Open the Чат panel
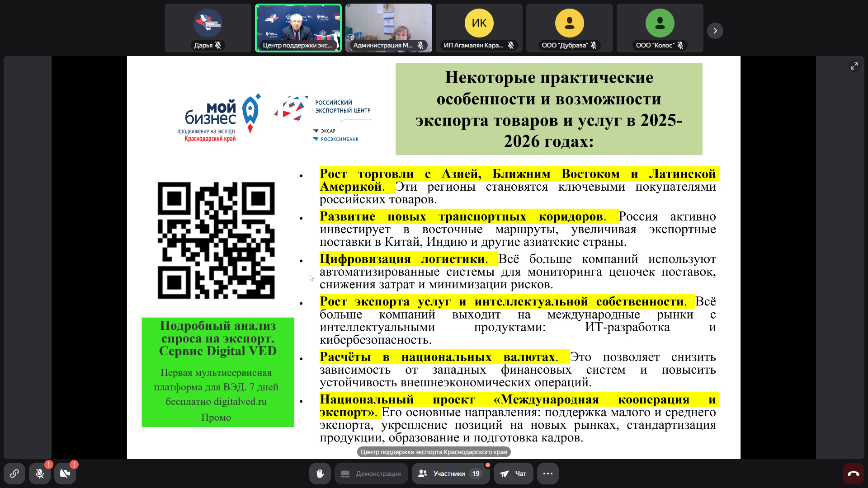Screen dimensions: 868x488 tap(514, 474)
